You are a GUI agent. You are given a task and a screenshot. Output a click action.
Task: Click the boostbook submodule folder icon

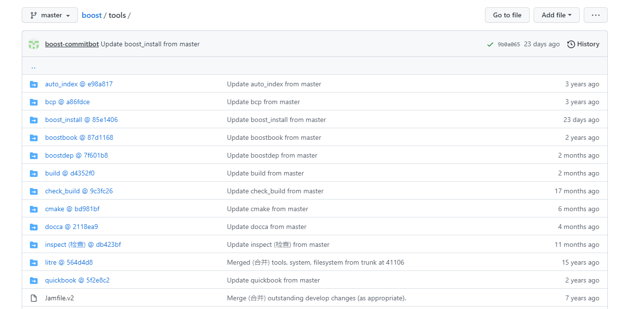coord(34,138)
